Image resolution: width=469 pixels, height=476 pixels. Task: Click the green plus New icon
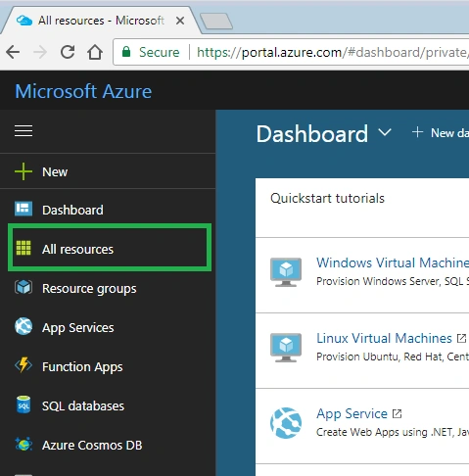click(23, 171)
